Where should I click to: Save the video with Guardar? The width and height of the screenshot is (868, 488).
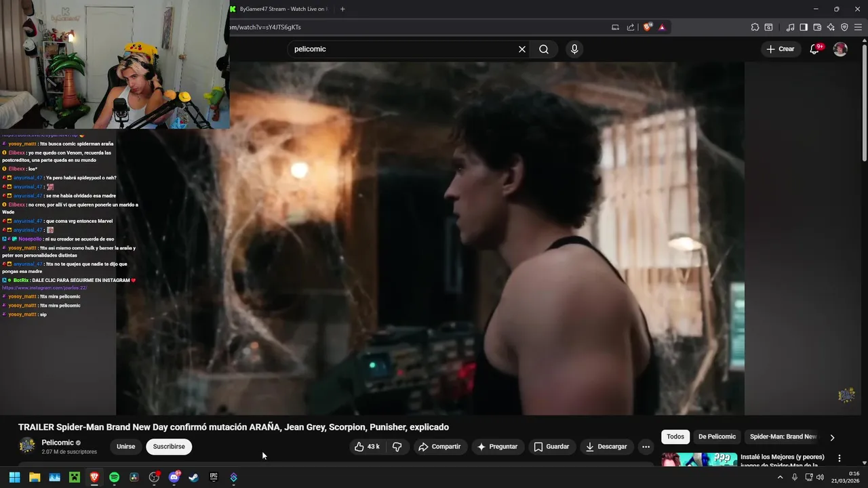point(551,447)
